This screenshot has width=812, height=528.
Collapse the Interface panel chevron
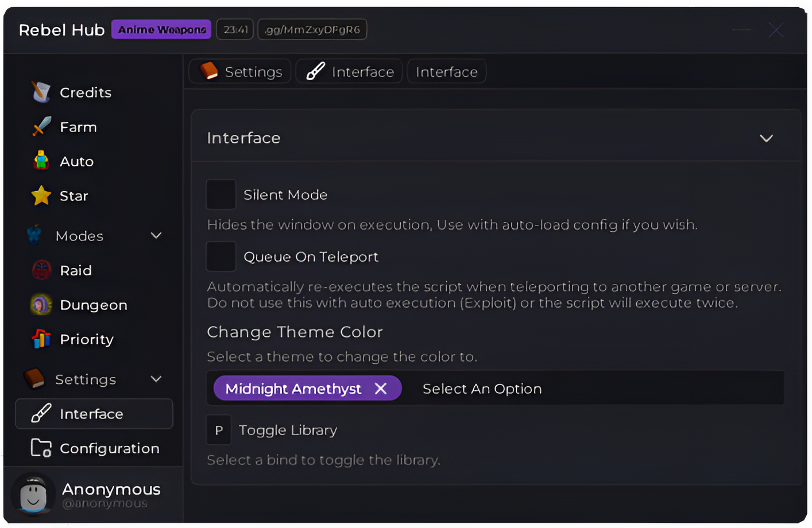tap(766, 138)
